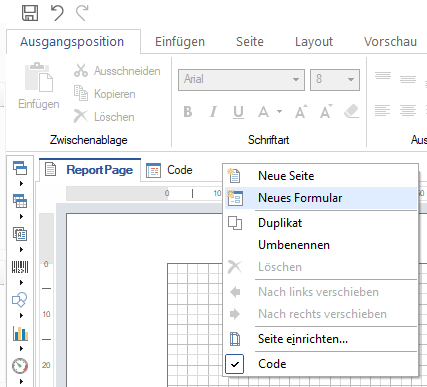The image size is (427, 387).
Task: Select the barcode tool in sidebar
Action: tap(20, 267)
